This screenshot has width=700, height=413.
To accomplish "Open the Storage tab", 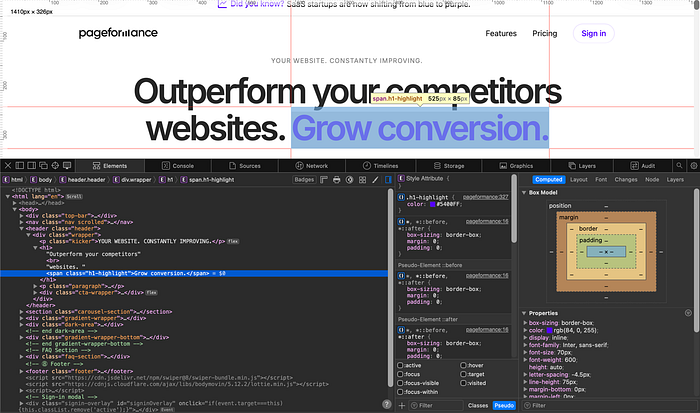I will (x=449, y=166).
